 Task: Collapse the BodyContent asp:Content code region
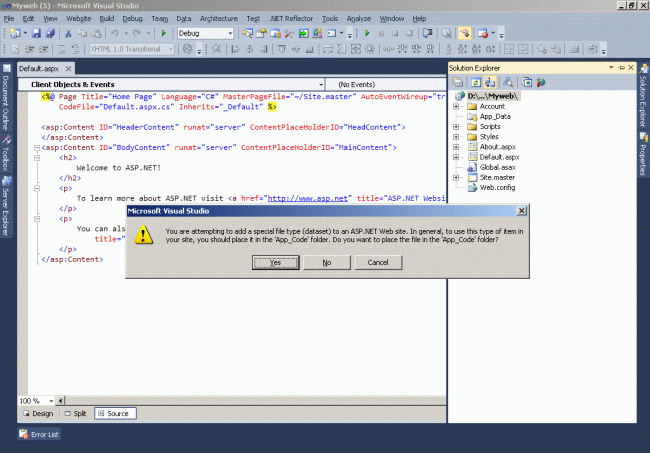click(37, 148)
